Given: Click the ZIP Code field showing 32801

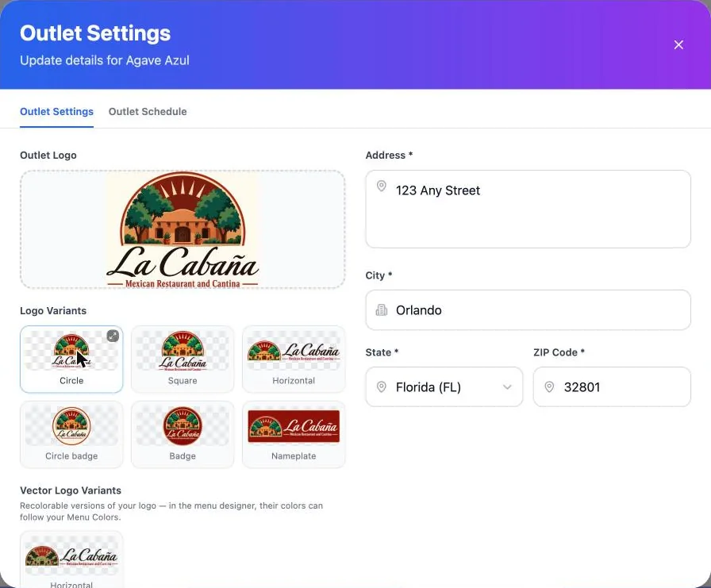Looking at the screenshot, I should [612, 386].
